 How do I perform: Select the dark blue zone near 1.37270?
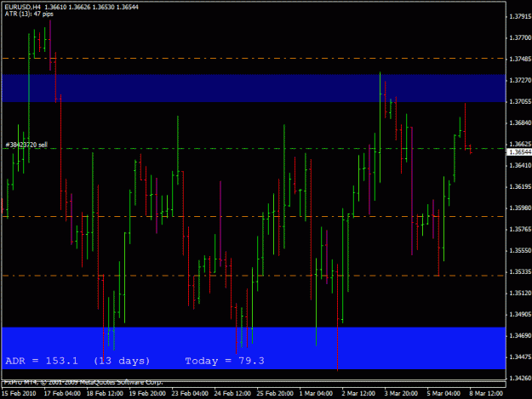[x=254, y=88]
